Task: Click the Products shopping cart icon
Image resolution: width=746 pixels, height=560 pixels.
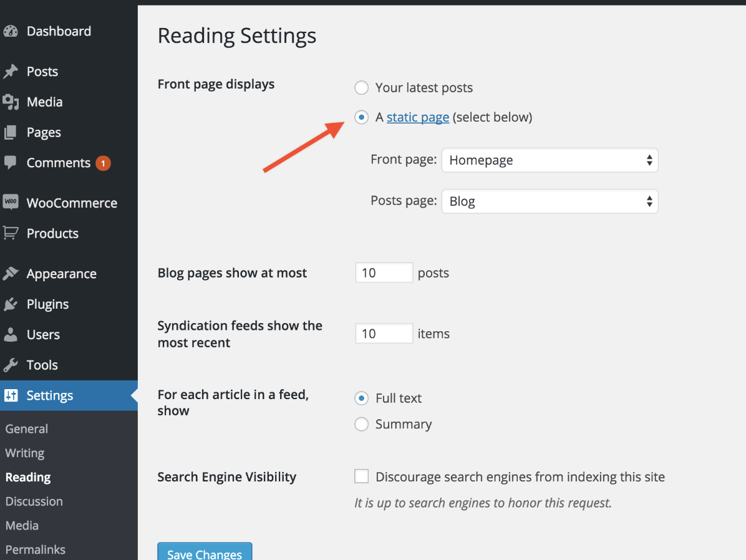Action: pos(11,233)
